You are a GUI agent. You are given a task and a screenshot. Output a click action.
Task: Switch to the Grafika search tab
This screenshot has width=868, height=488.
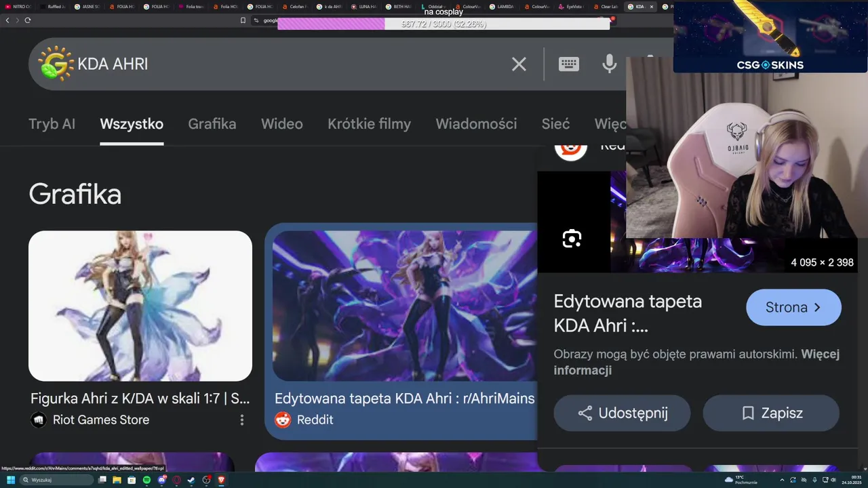click(212, 124)
